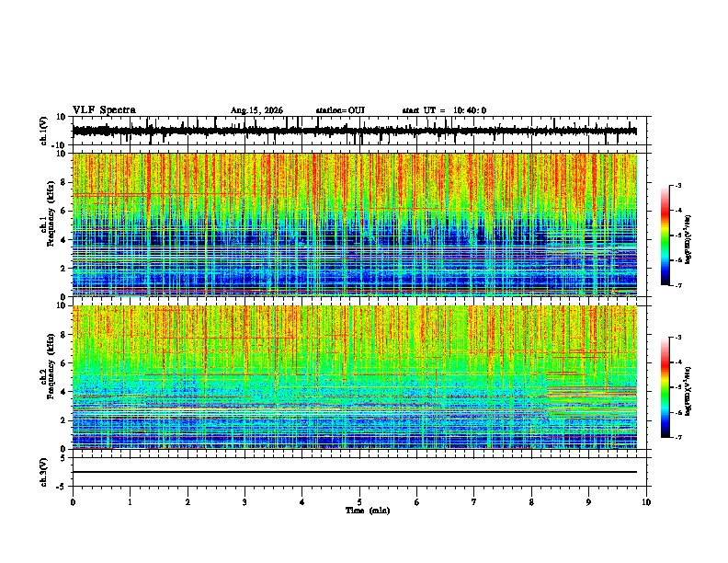Click the ch.3 flat voltage line
Image resolution: width=728 pixels, height=563 pixels.
pos(354,472)
